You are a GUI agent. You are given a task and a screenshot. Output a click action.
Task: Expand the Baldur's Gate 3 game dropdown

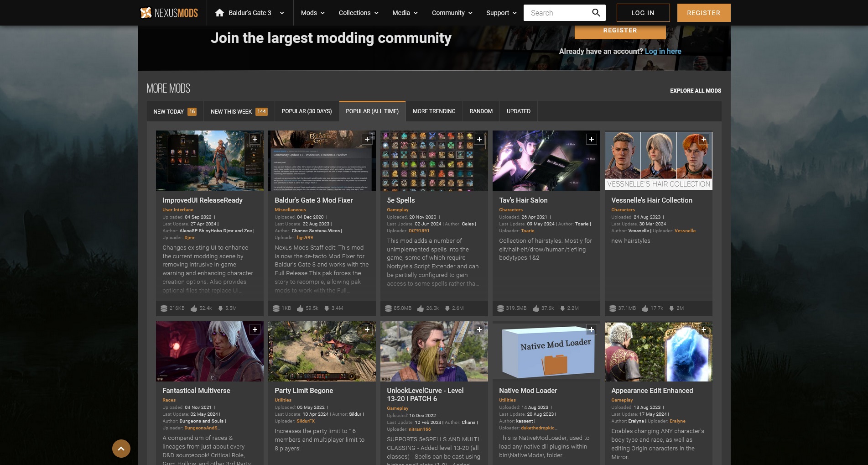tap(282, 13)
